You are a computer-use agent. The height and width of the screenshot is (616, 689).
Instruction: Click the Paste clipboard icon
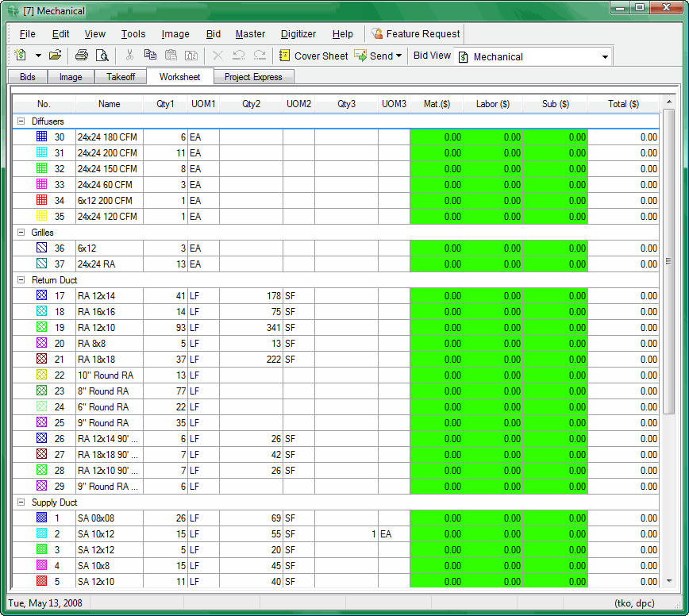pyautogui.click(x=171, y=56)
